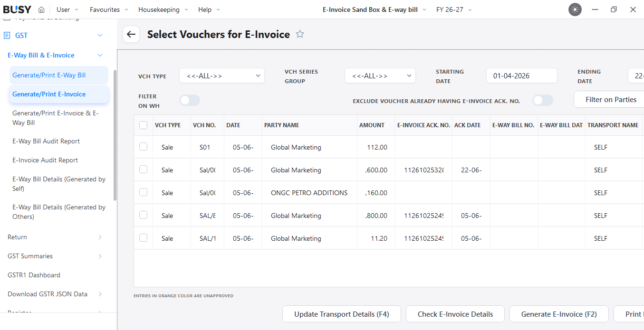The image size is (644, 330).
Task: Open the VCH Series Group dropdown
Action: [x=380, y=76]
